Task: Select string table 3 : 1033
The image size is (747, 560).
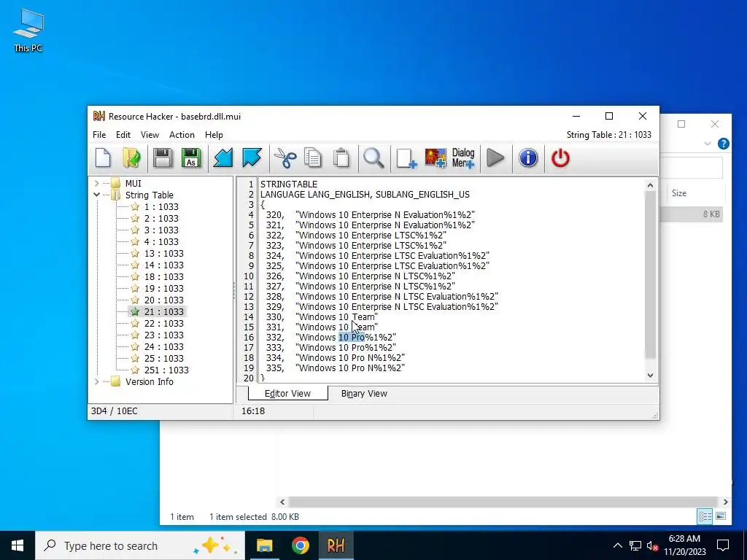Action: click(x=161, y=230)
